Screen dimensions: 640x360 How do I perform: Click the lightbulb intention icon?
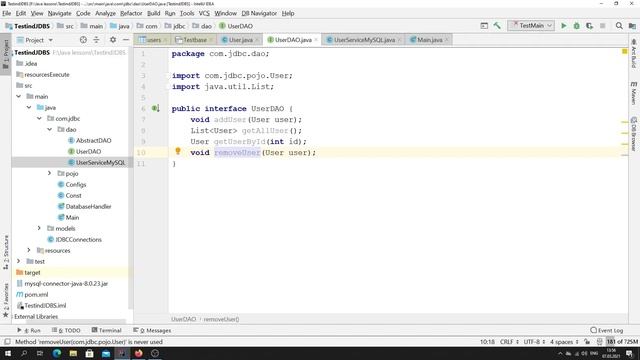[178, 151]
